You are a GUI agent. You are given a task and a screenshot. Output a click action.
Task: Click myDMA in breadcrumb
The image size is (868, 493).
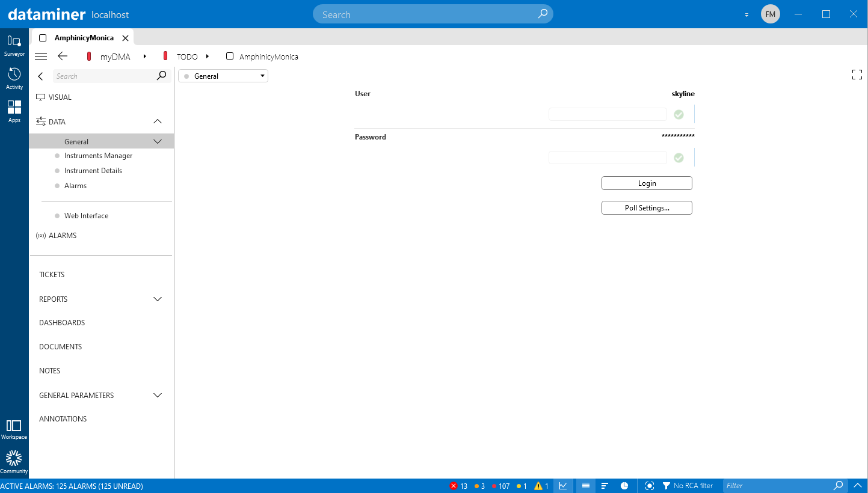[115, 57]
